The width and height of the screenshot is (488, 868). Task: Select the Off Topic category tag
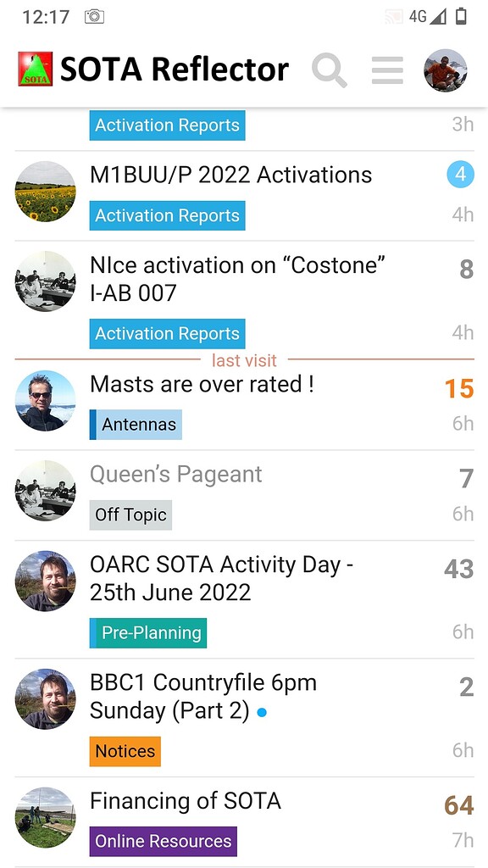(x=130, y=515)
